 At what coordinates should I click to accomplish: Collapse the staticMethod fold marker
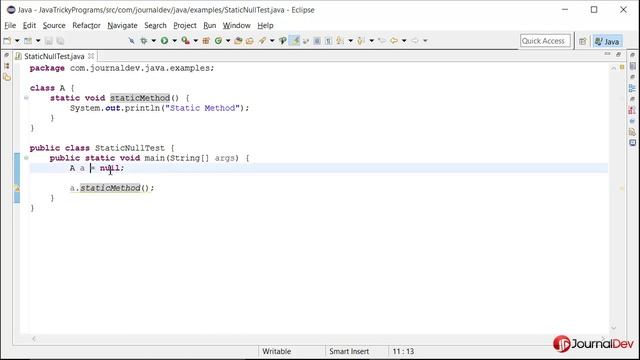coord(26,98)
